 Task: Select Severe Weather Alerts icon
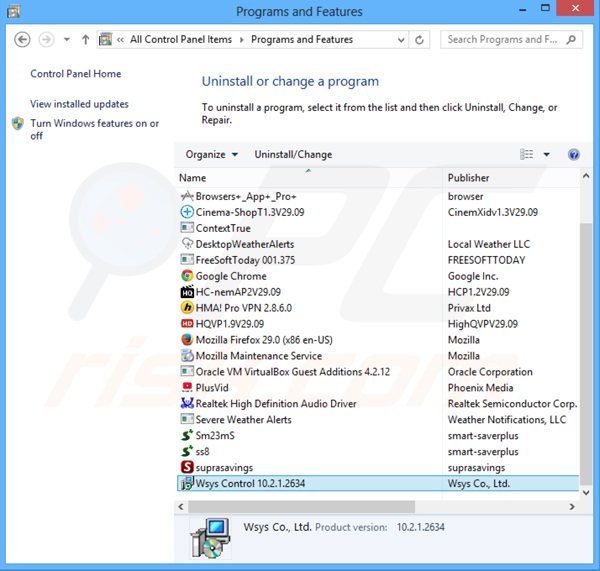[187, 419]
